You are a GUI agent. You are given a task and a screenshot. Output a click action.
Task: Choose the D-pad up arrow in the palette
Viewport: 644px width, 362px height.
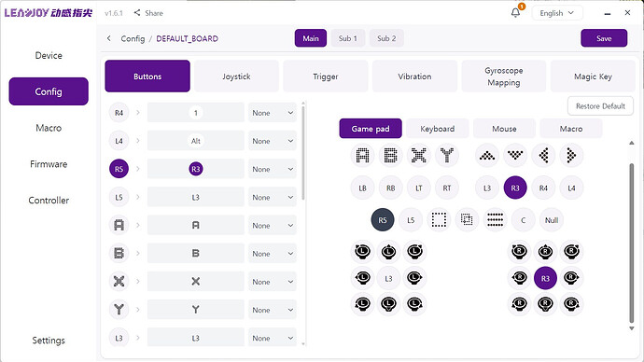[x=487, y=156]
